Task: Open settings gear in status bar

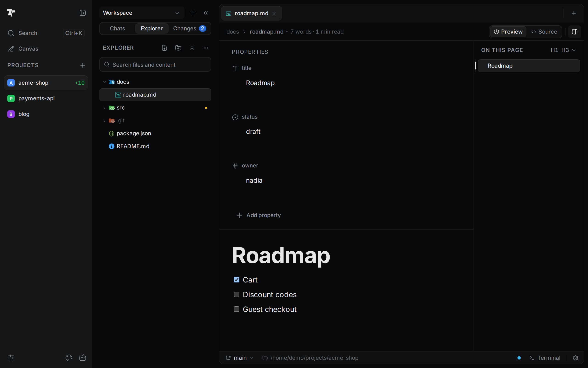Action: pos(575,357)
